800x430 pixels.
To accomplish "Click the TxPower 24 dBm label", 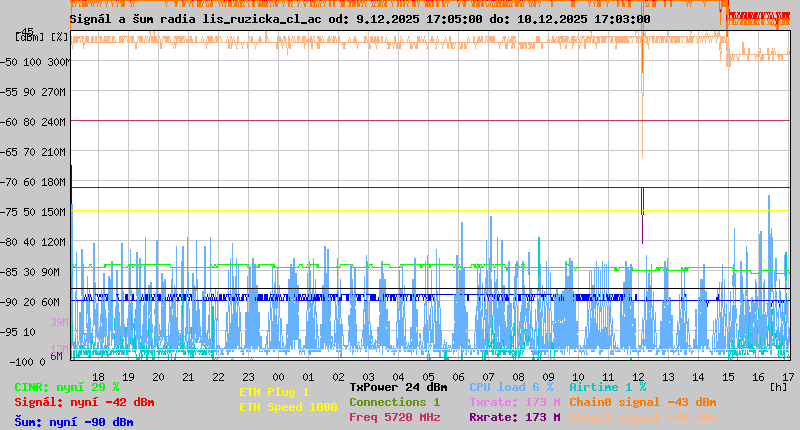I will (x=398, y=387).
